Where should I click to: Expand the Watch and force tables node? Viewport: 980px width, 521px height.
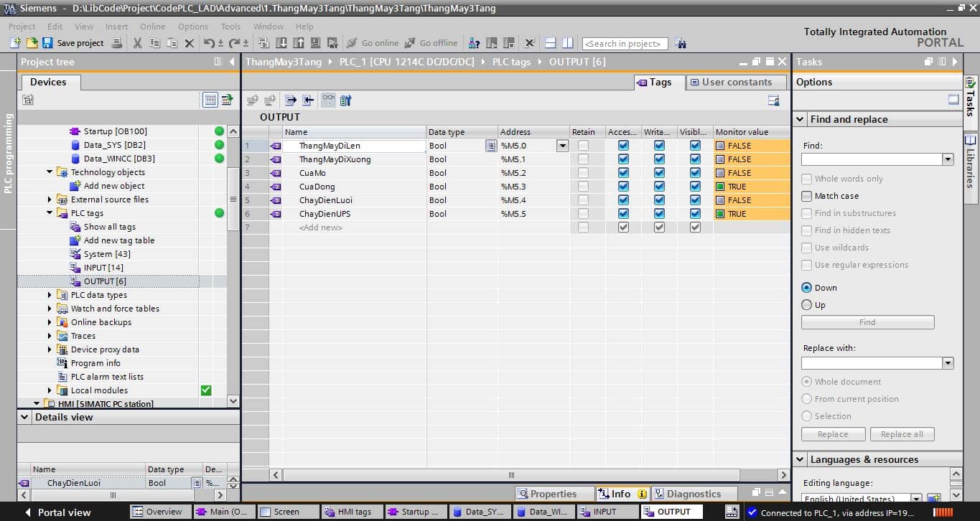click(50, 309)
